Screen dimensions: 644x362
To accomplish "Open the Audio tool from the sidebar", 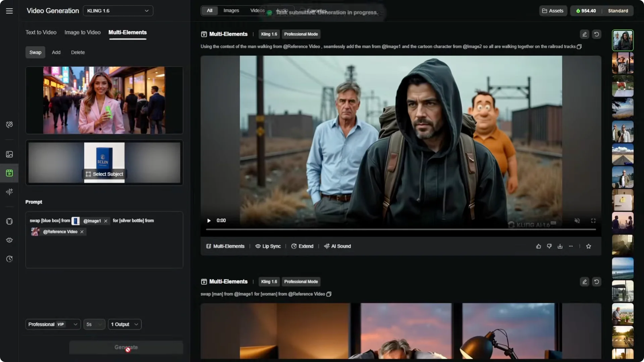I will [9, 192].
